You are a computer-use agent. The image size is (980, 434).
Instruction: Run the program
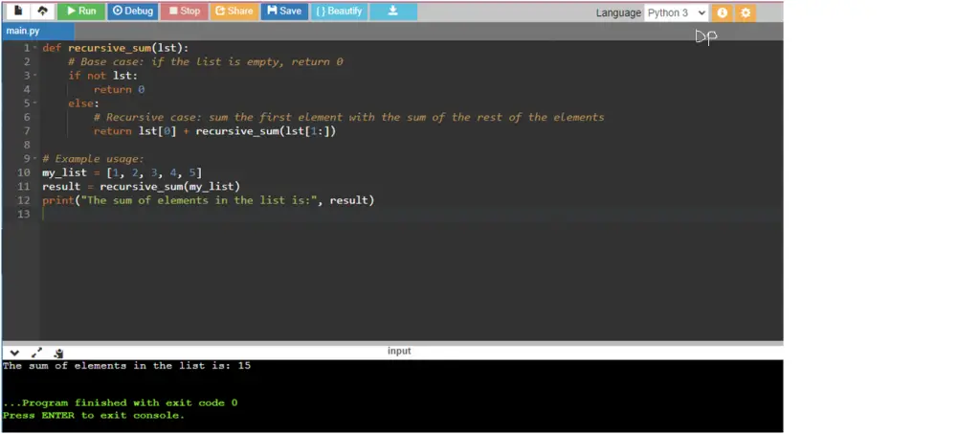[81, 11]
